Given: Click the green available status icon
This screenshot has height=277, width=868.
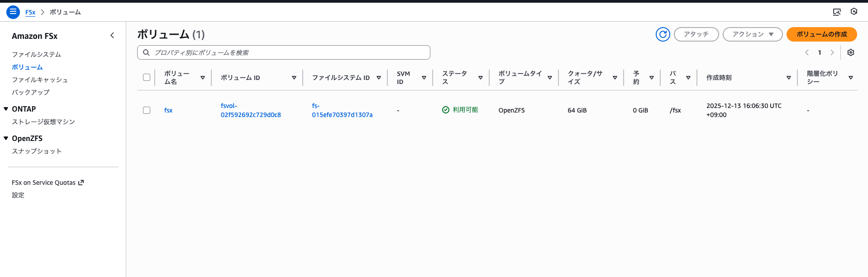Looking at the screenshot, I should pyautogui.click(x=446, y=110).
